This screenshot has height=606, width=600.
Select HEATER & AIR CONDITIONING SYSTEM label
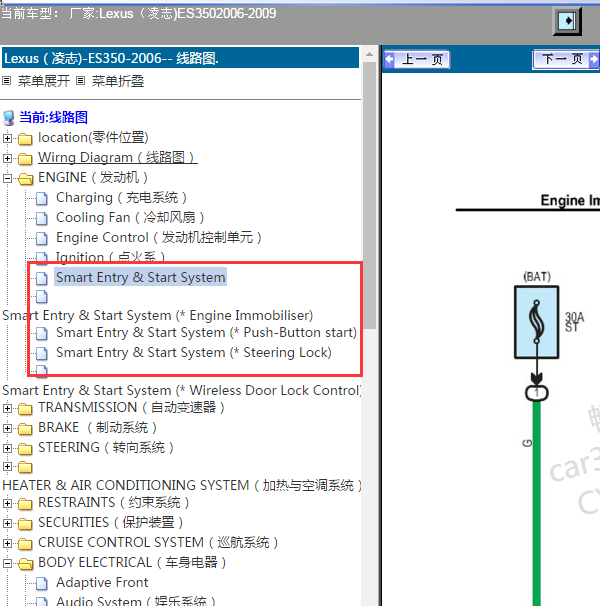point(182,485)
